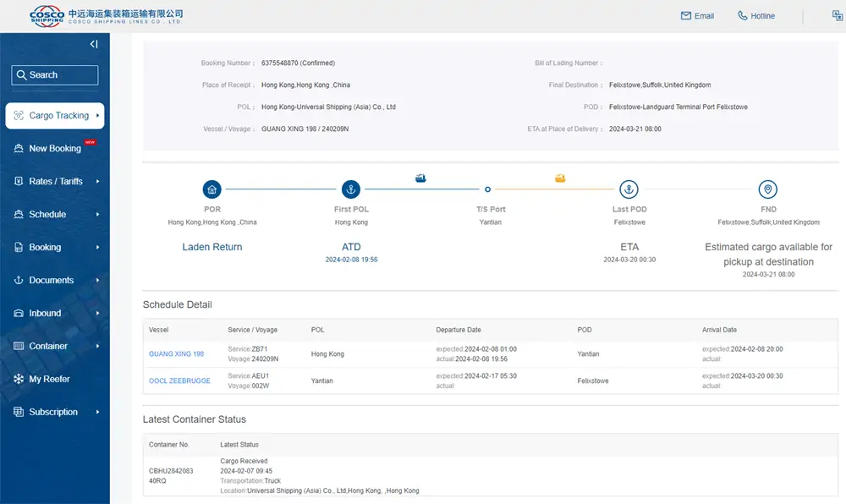Open the Cargo Tracking menu
The image size is (846, 504).
point(54,115)
